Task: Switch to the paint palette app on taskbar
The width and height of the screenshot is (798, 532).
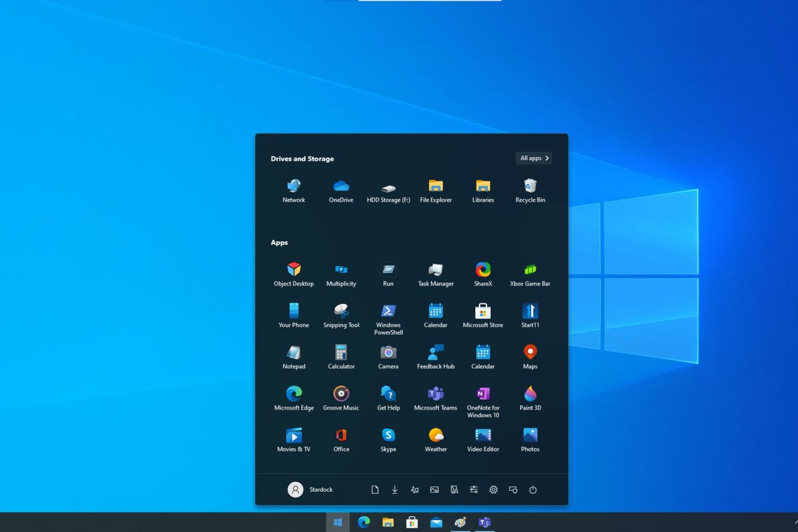Action: click(x=460, y=522)
